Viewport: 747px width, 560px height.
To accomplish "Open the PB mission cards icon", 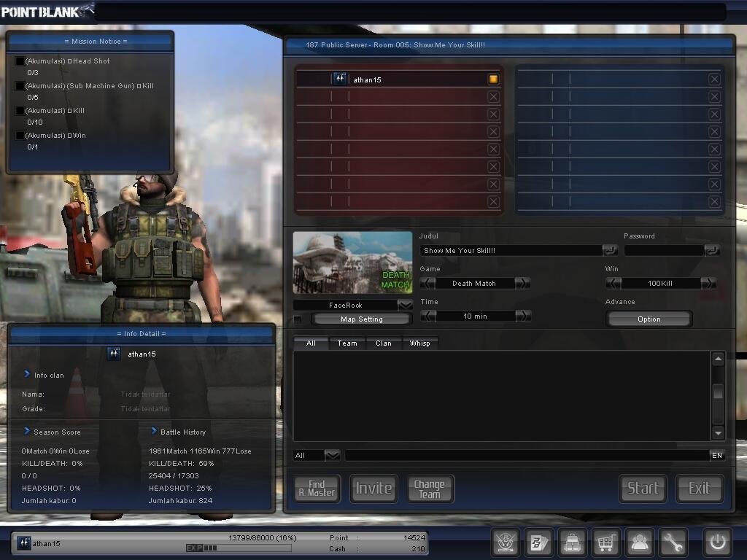I will (x=539, y=542).
